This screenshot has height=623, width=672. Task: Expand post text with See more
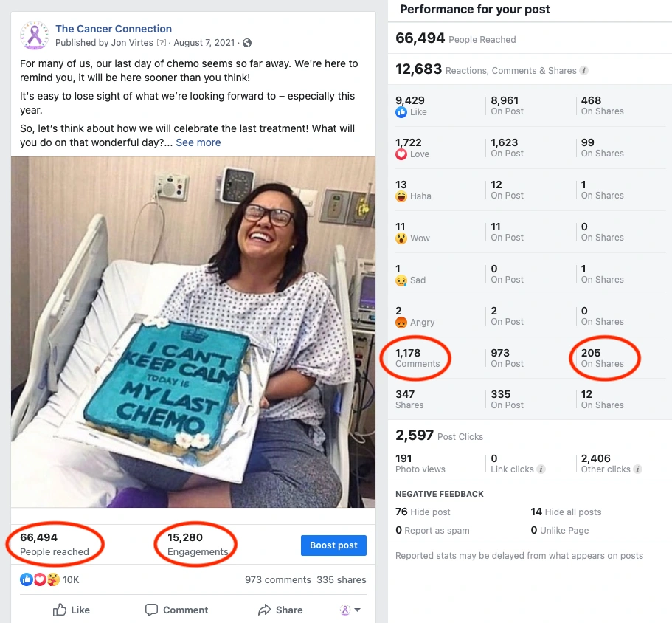point(198,142)
